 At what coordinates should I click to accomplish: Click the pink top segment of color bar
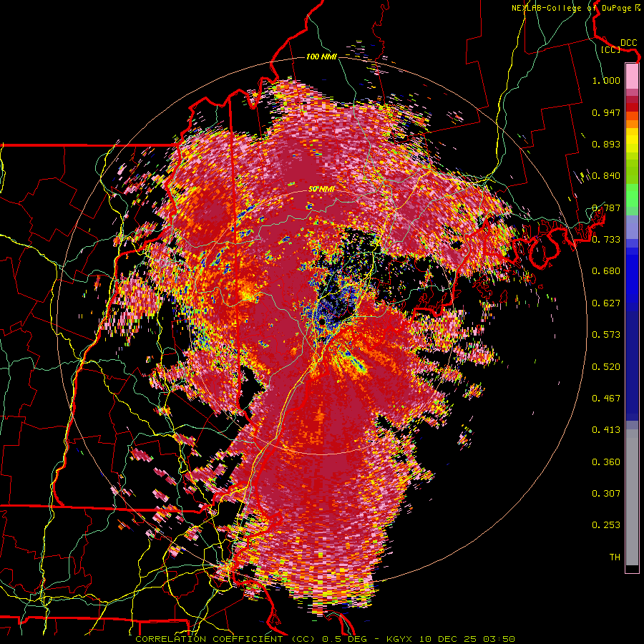click(x=632, y=76)
